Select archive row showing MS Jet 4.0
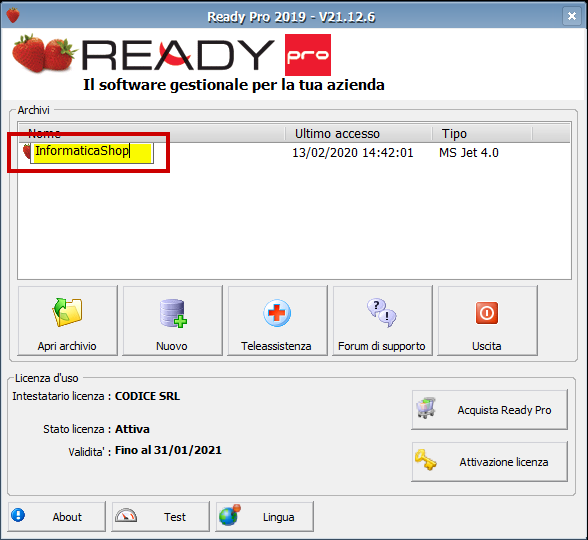 coord(294,153)
